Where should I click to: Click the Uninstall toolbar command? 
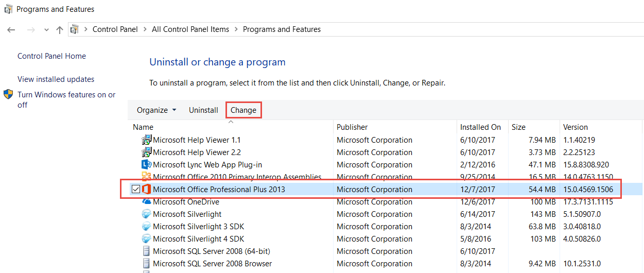tap(203, 110)
